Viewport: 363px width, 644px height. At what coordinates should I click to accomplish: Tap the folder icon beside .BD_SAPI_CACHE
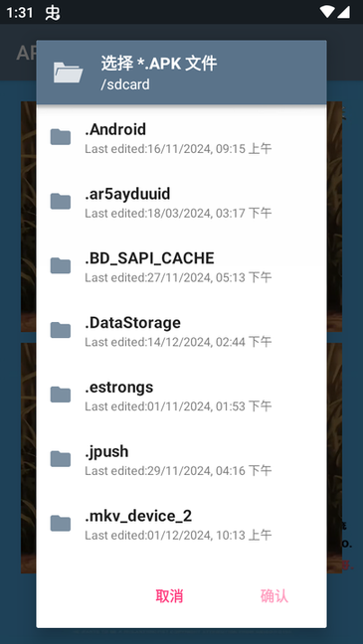[x=61, y=265]
